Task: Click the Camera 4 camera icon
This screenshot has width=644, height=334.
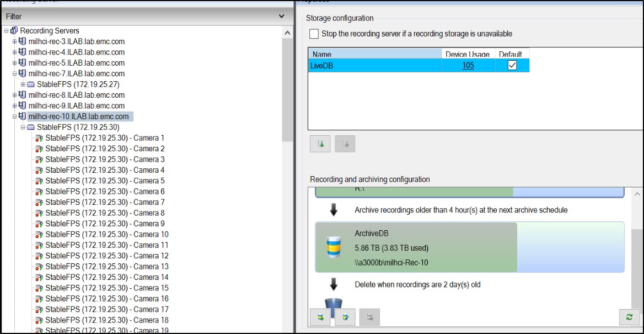Action: click(40, 170)
